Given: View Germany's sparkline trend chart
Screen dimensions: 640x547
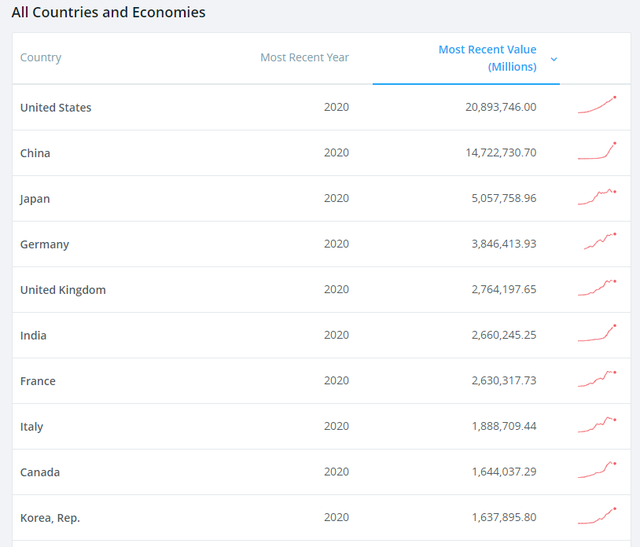Looking at the screenshot, I should click(x=600, y=242).
